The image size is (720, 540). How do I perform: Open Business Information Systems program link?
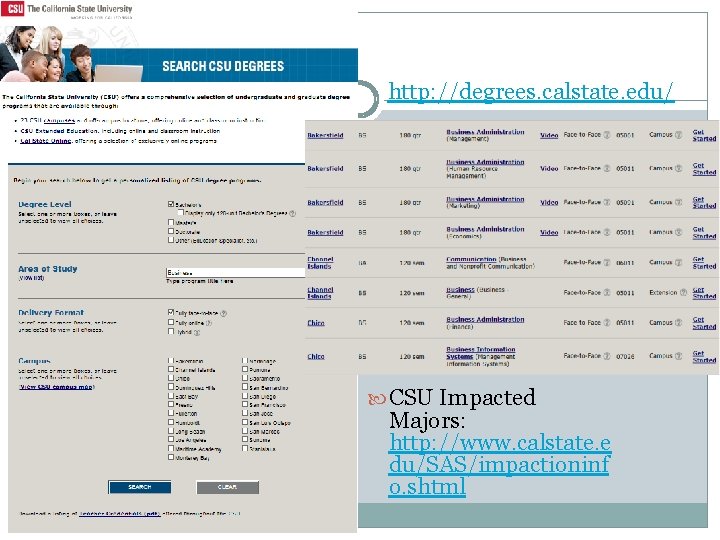pyautogui.click(x=480, y=353)
